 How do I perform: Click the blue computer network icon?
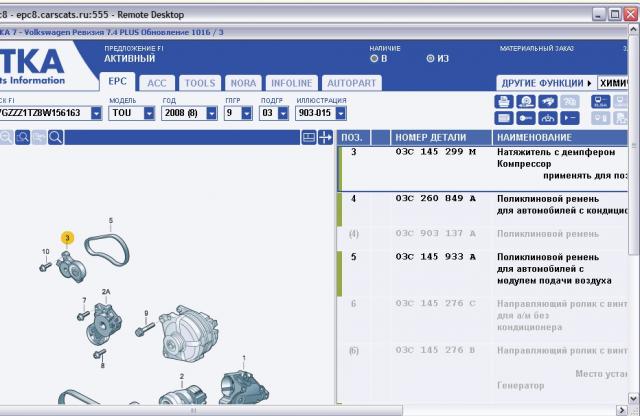(601, 101)
